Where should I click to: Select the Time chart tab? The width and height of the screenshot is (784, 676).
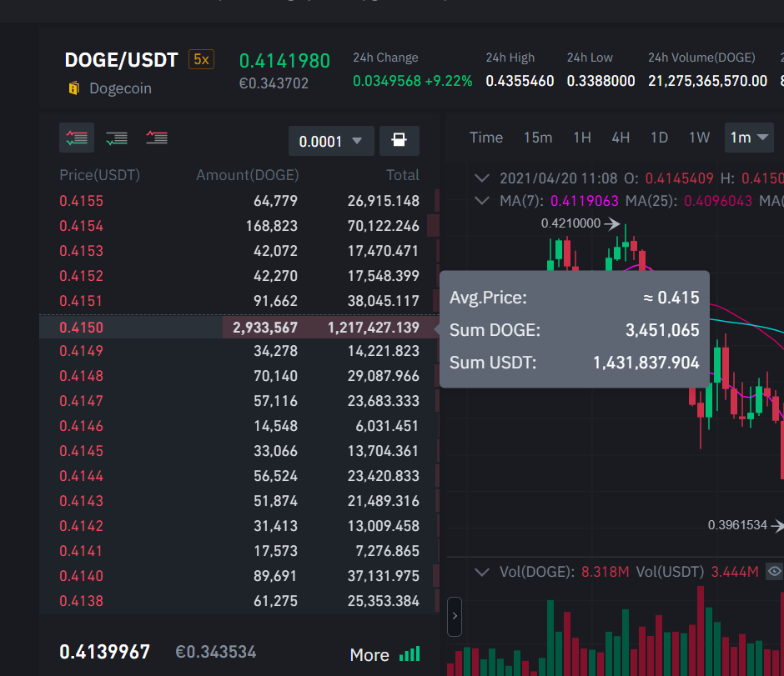[486, 138]
